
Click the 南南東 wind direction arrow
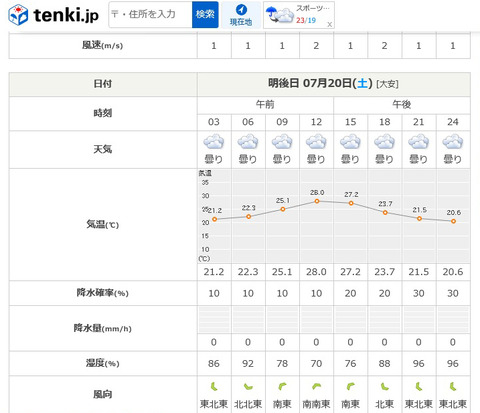(x=316, y=386)
